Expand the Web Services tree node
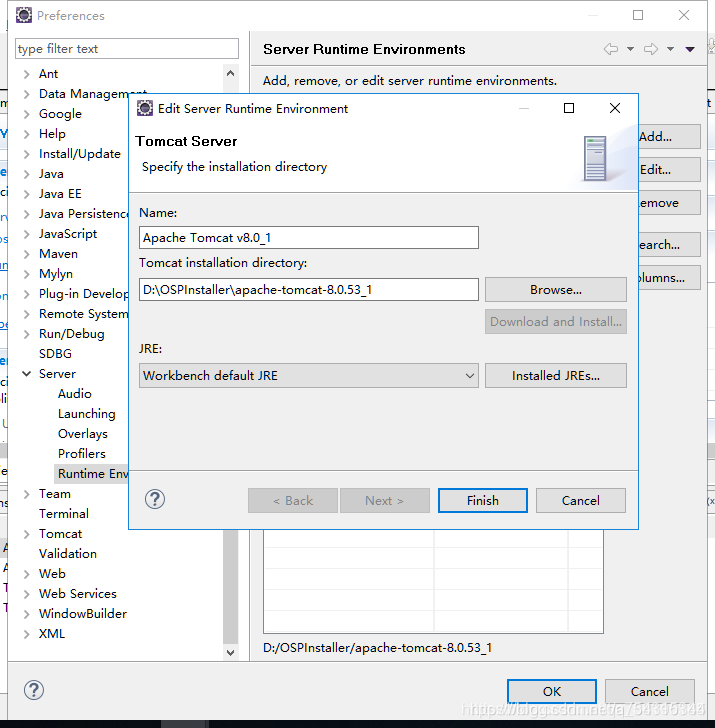Screen dimensions: 715x728 coord(27,594)
